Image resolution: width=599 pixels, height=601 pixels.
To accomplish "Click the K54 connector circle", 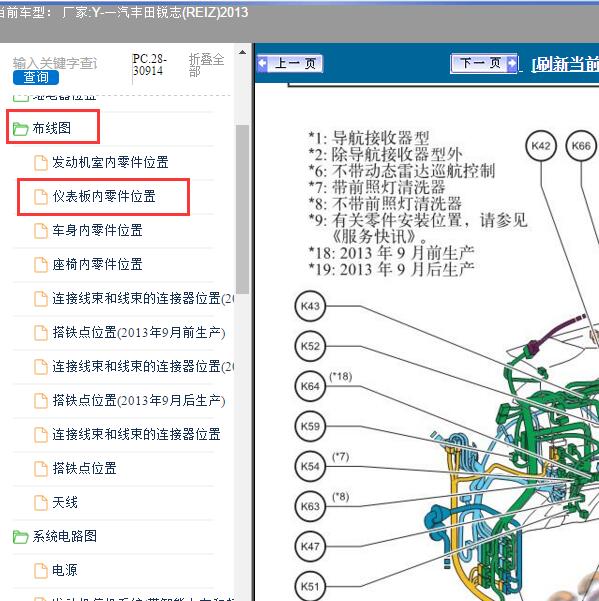I will coord(310,466).
